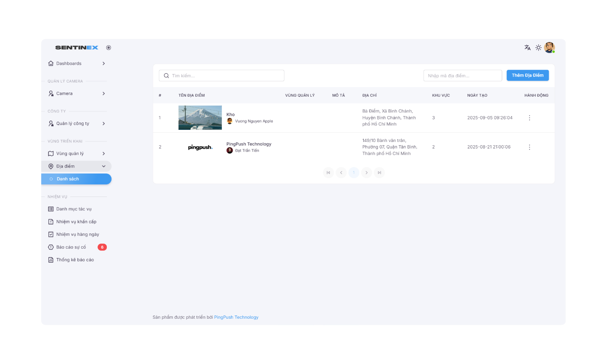Image resolution: width=607 pixels, height=364 pixels.
Task: Expand the Dashboards menu
Action: [76, 63]
